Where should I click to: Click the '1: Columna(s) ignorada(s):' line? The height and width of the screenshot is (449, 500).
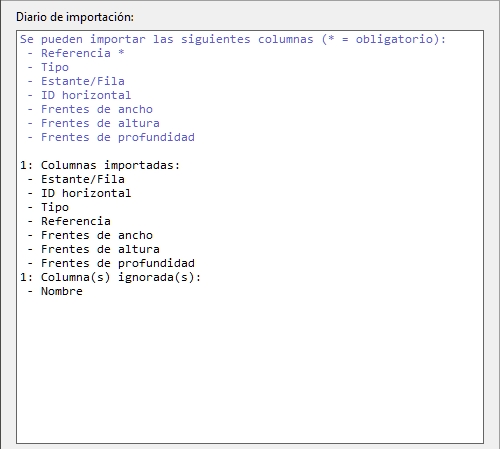point(110,277)
